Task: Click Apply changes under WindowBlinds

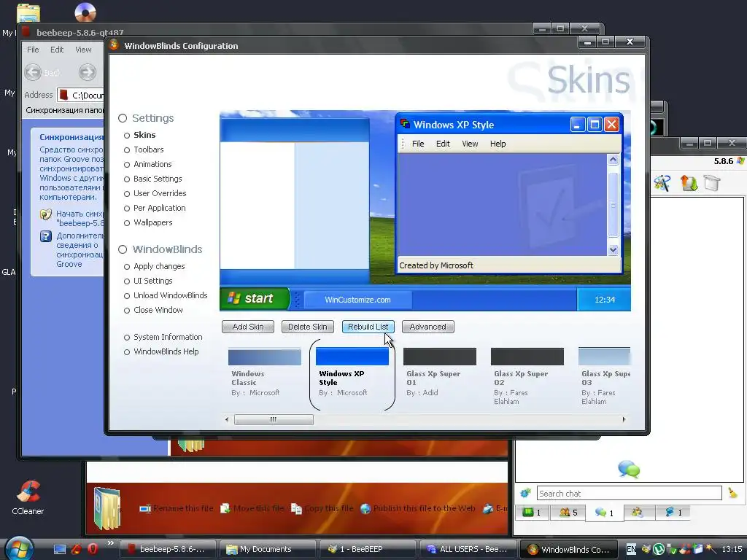Action: [158, 267]
